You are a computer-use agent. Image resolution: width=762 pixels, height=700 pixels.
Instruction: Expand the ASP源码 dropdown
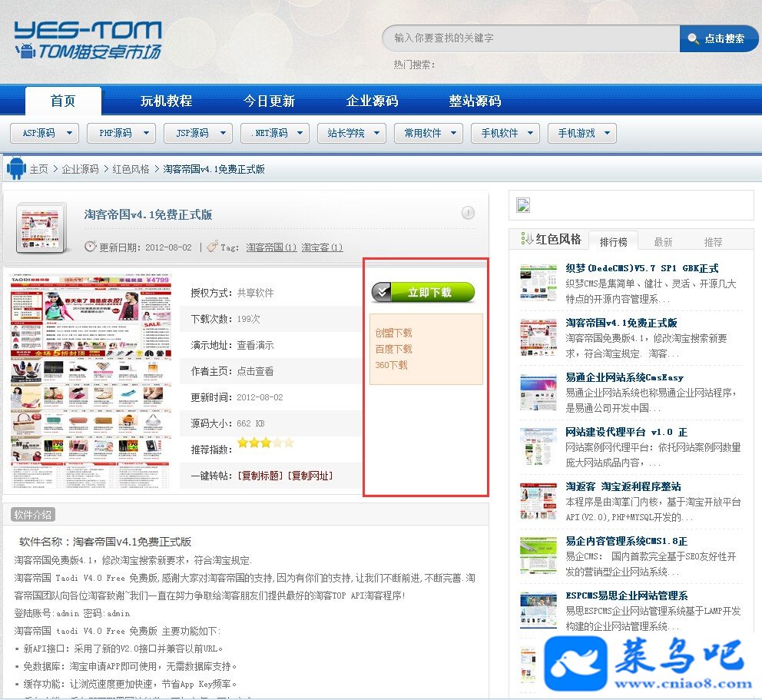pos(45,133)
